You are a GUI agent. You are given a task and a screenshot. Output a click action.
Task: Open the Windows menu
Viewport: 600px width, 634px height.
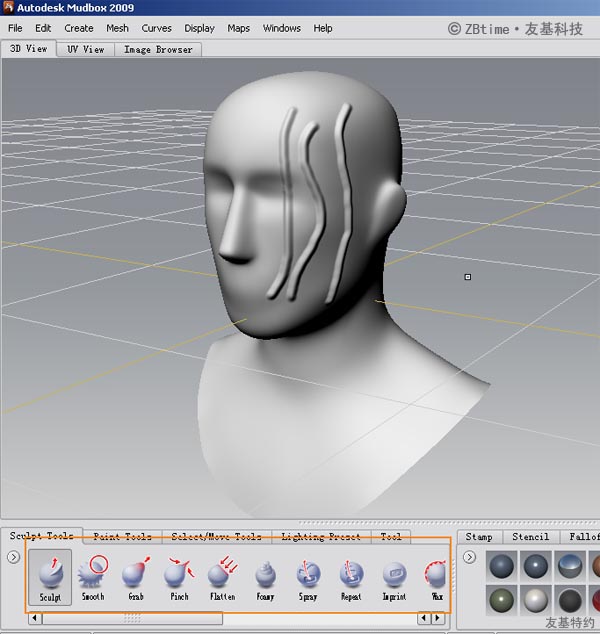tap(282, 28)
